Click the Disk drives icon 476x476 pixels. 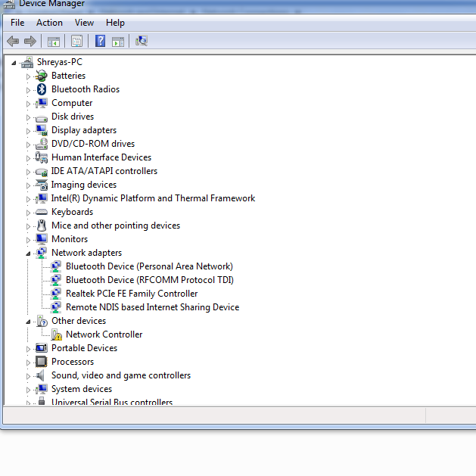click(42, 118)
